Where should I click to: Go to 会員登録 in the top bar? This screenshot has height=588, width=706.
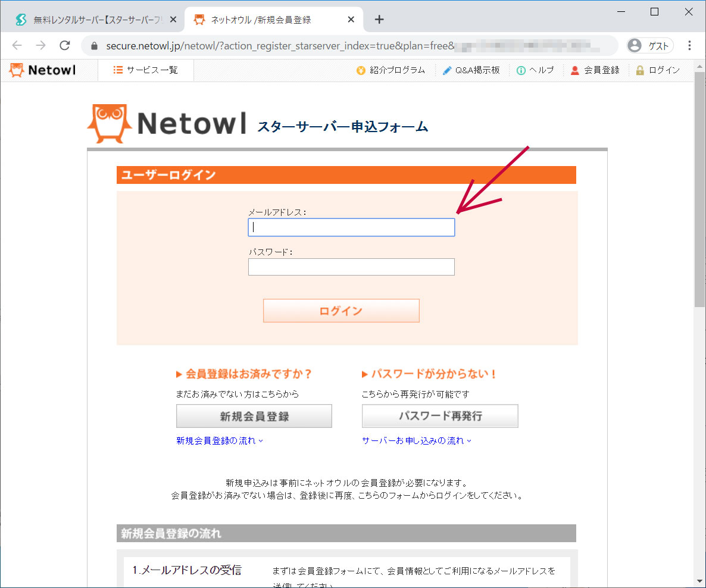click(x=595, y=70)
